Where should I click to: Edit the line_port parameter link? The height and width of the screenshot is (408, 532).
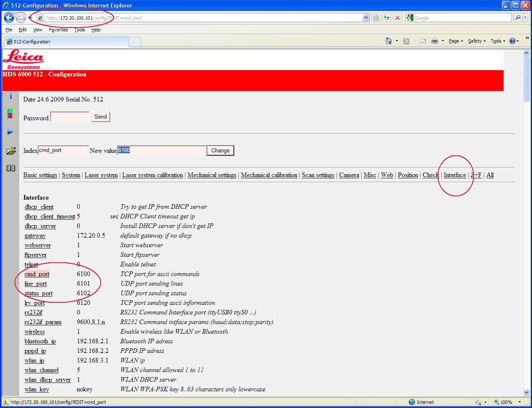click(x=35, y=284)
